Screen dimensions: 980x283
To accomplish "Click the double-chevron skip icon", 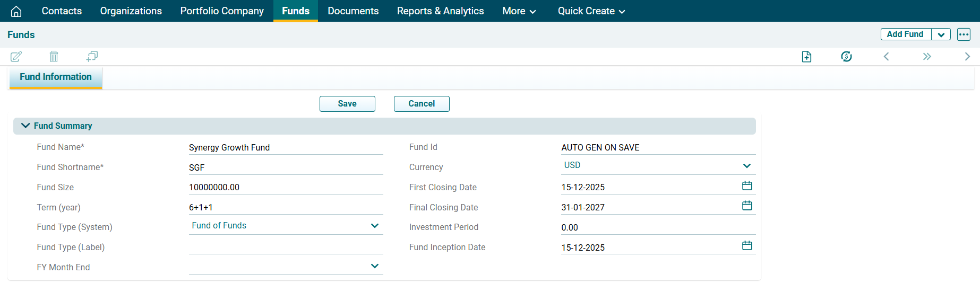I will [927, 57].
